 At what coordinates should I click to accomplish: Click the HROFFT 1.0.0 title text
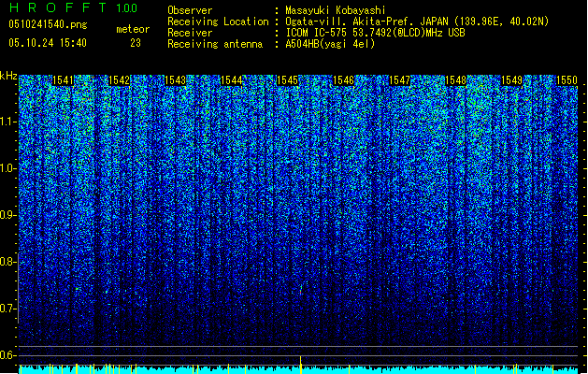(x=74, y=7)
